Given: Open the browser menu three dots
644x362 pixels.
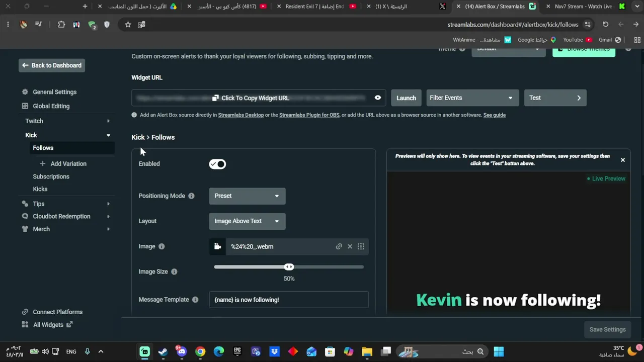Looking at the screenshot, I should tap(8, 25).
